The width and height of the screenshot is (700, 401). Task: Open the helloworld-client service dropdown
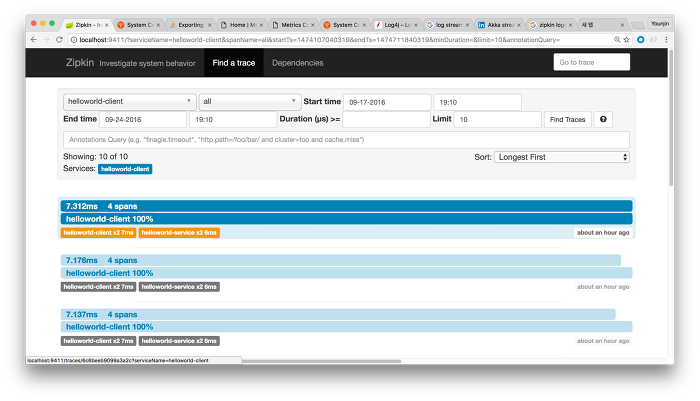click(x=129, y=101)
